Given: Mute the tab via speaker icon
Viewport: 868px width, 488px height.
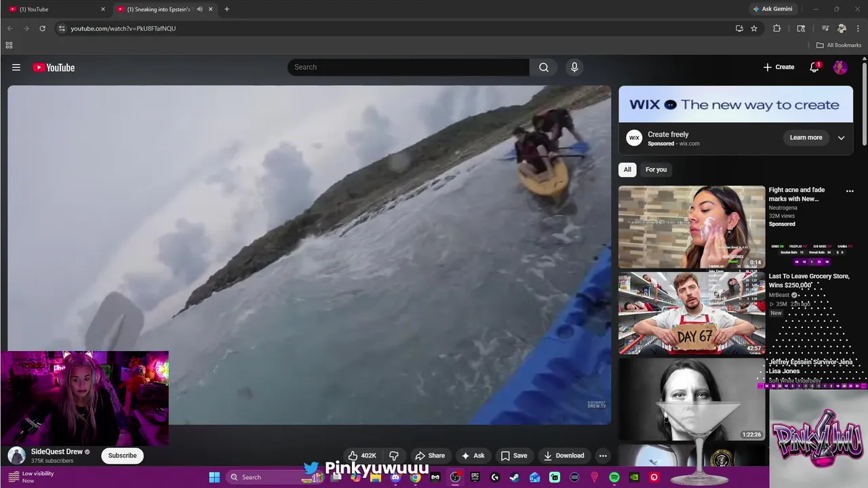Looking at the screenshot, I should [x=199, y=9].
